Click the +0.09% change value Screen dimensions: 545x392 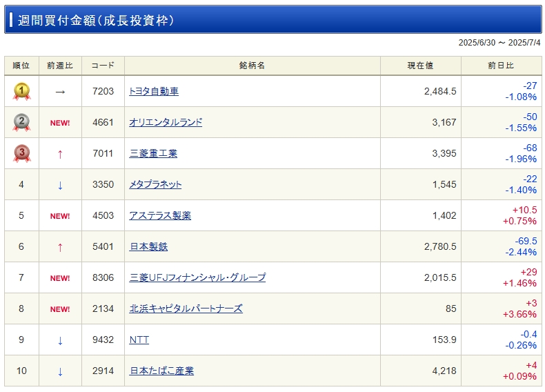519,376
